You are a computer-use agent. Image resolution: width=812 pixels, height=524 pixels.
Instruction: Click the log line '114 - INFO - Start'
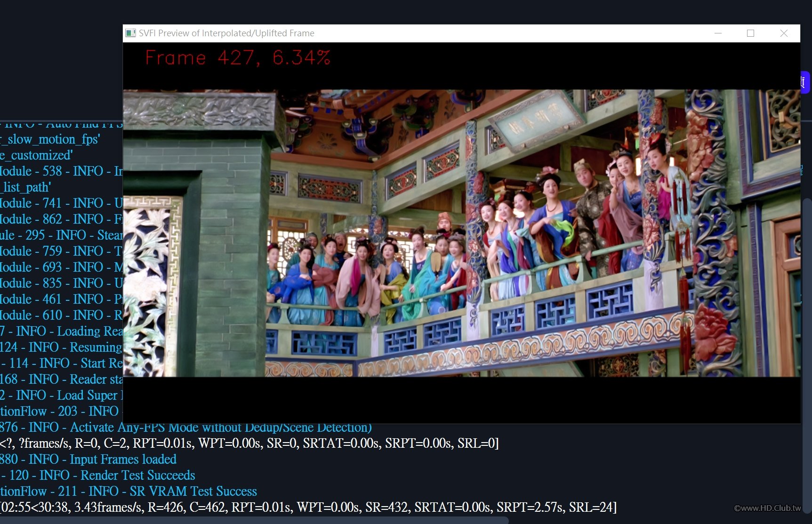61,363
